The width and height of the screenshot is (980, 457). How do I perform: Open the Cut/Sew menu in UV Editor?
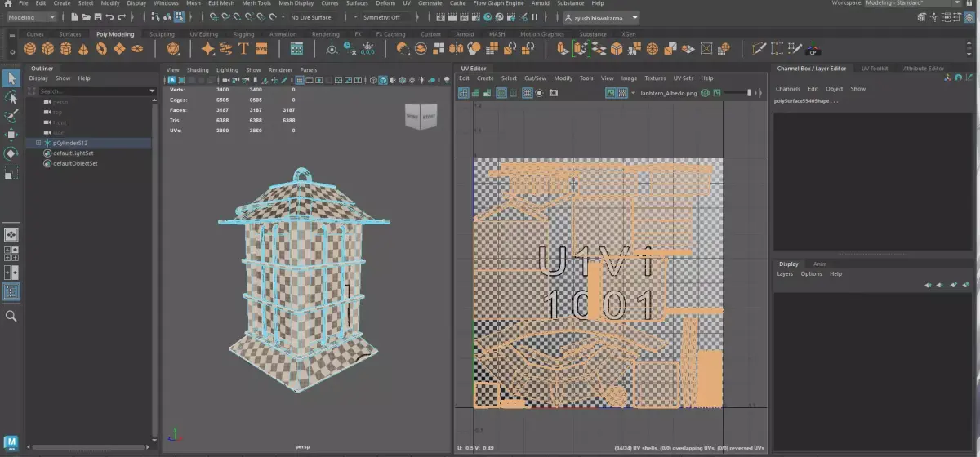[535, 78]
